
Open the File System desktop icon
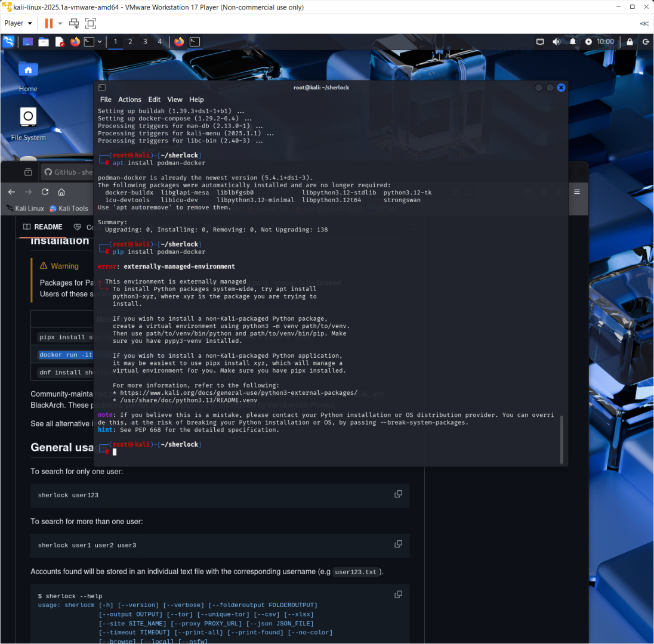28,124
